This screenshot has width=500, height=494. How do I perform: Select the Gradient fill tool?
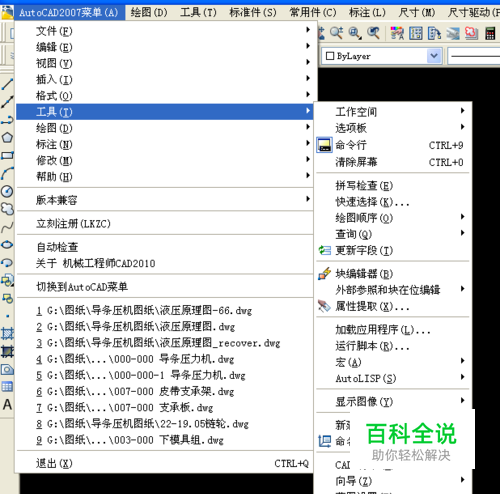click(7, 351)
